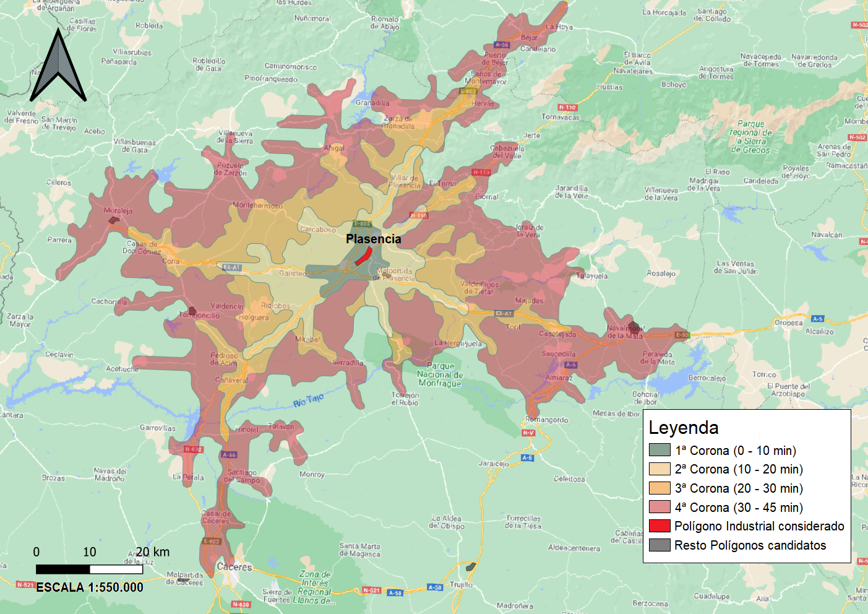The image size is (868, 614).
Task: Click the dark polygon beside Torrejoncillo
Action: coord(192,311)
